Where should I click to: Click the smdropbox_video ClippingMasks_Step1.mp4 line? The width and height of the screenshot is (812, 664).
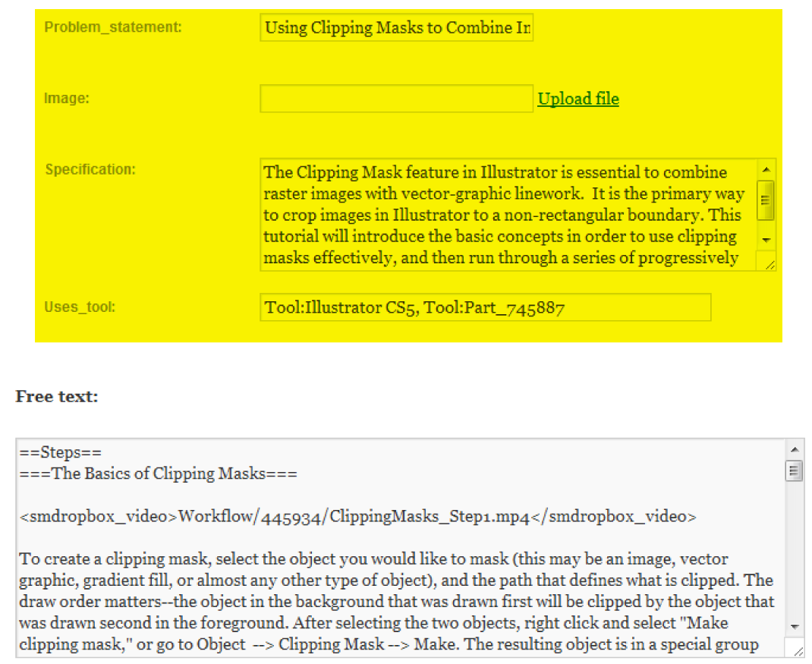[x=358, y=516]
